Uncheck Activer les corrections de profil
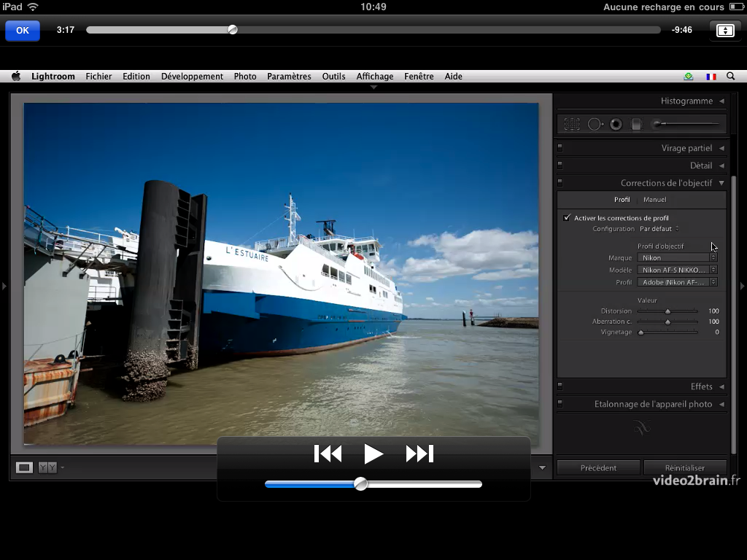747x560 pixels. (x=566, y=217)
